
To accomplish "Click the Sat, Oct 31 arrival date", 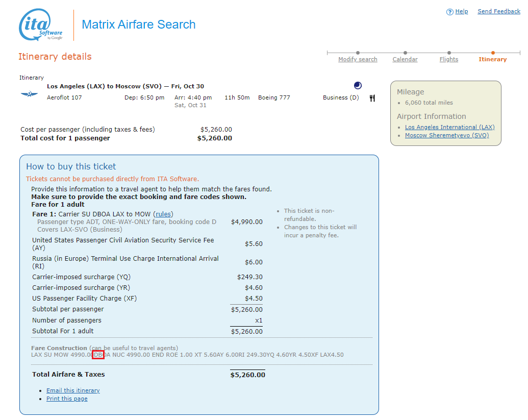I will [x=190, y=106].
